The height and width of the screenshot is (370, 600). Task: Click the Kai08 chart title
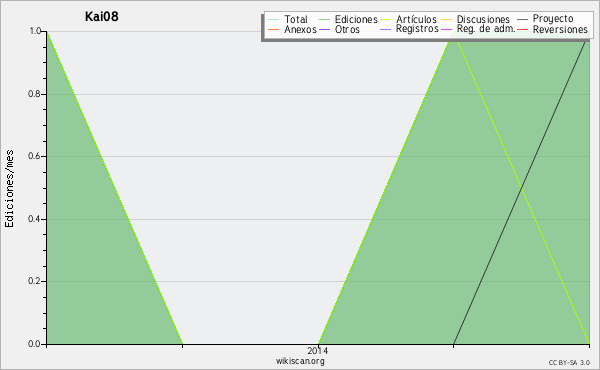[101, 17]
